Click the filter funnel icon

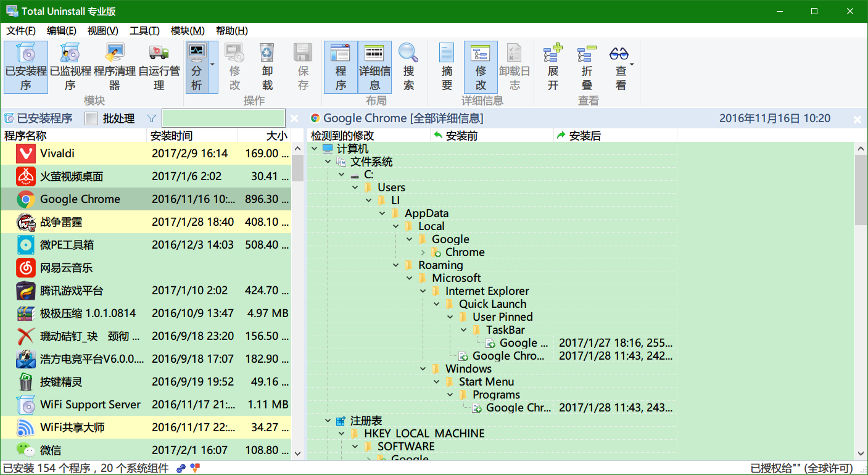point(152,118)
